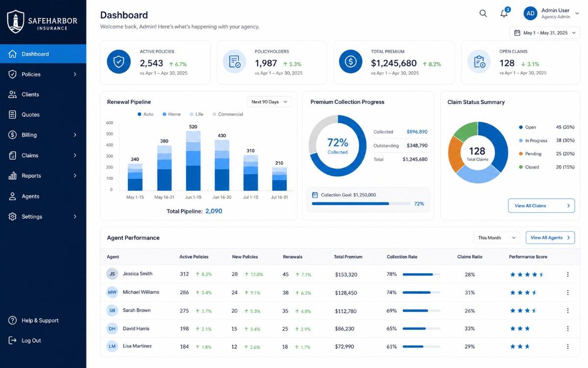
Task: Toggle the Home series in the legend
Action: 171,114
